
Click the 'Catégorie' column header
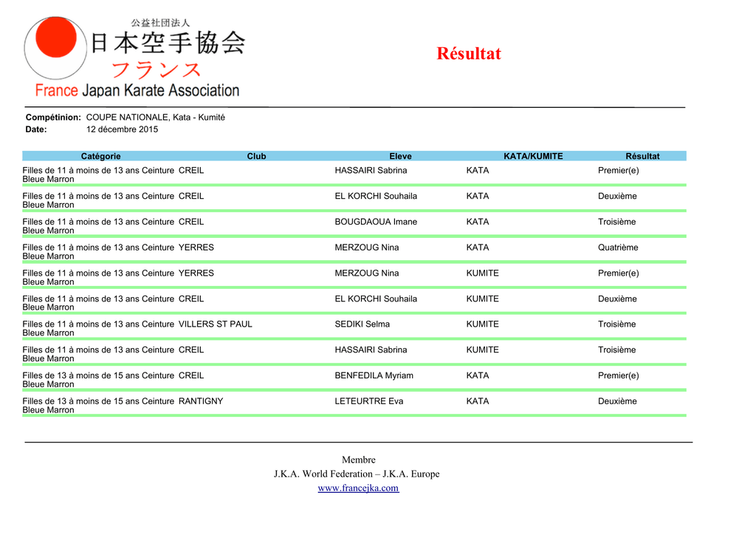tap(100, 156)
